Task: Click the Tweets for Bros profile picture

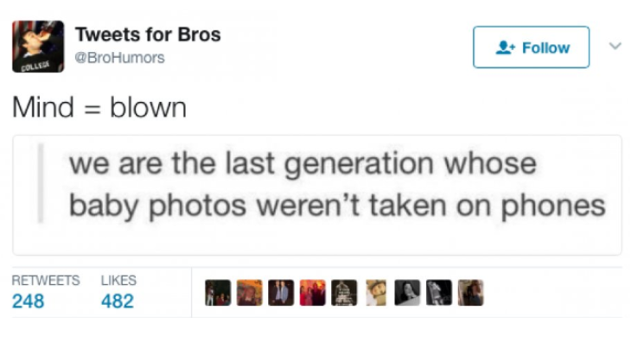Action: [38, 47]
